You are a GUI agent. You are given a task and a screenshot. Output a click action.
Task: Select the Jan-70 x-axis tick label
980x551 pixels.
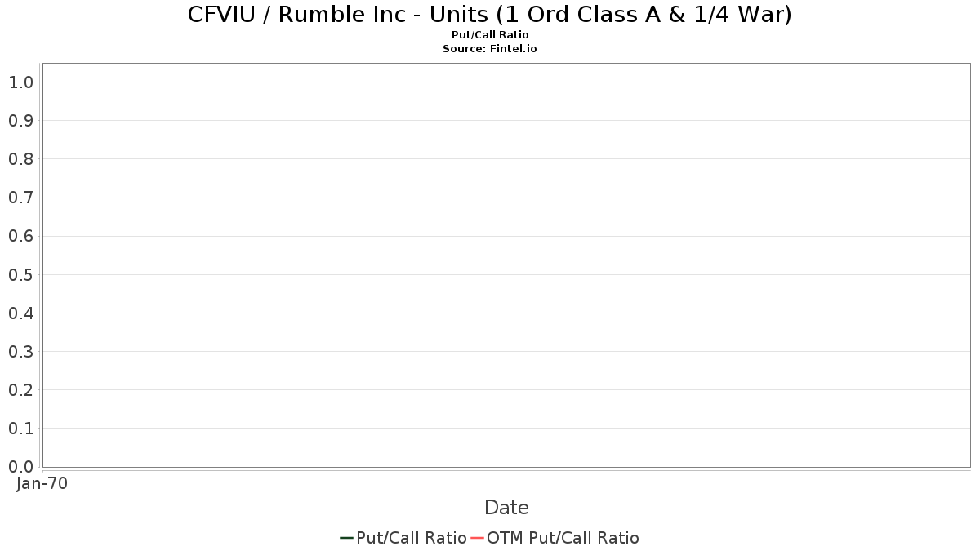pos(42,483)
